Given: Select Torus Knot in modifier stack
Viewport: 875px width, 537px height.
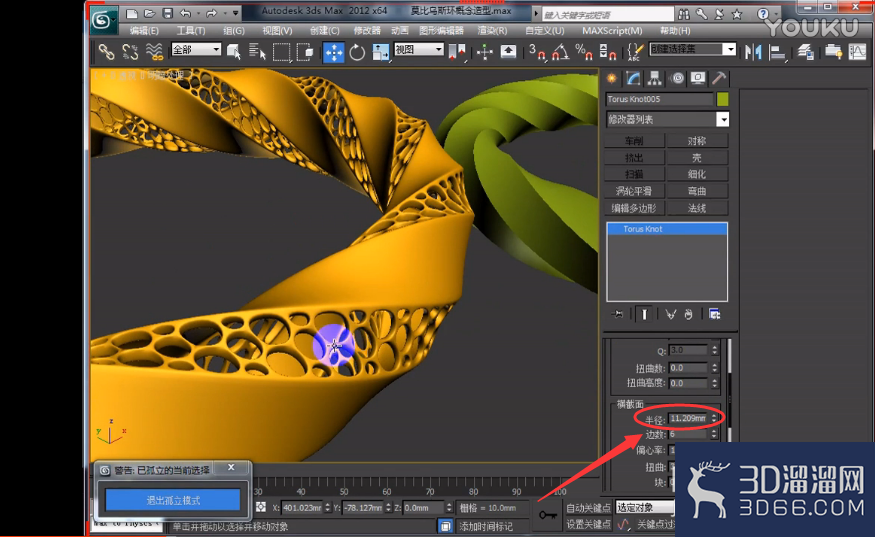Looking at the screenshot, I should pos(667,229).
